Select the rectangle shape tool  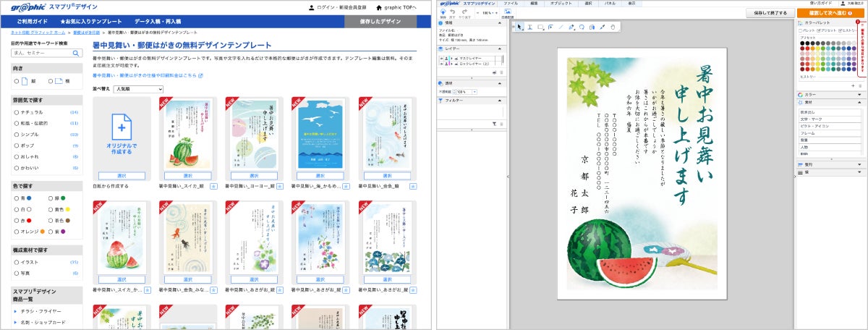[x=540, y=27]
